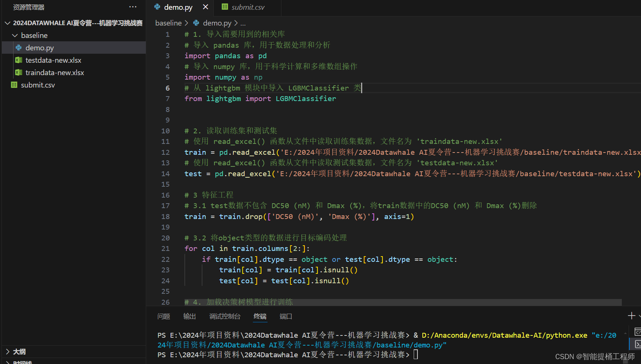Click the testdata-new.xlsx Excel file icon

click(18, 60)
